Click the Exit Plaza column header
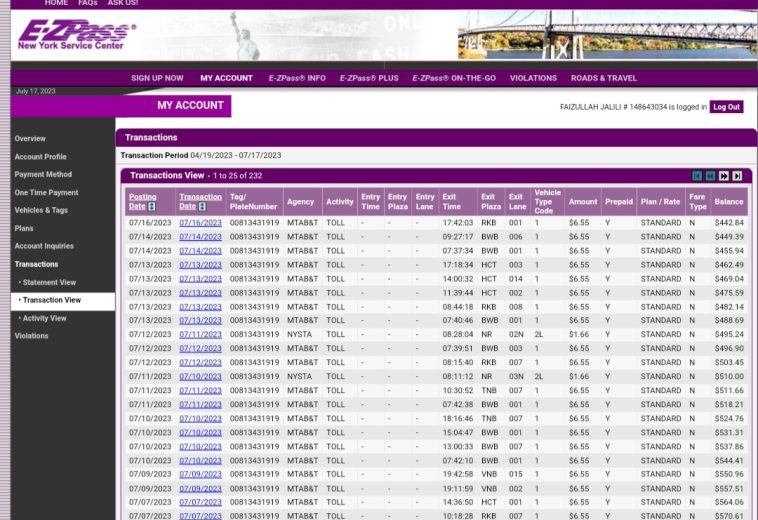Image resolution: width=758 pixels, height=520 pixels. pos(491,202)
